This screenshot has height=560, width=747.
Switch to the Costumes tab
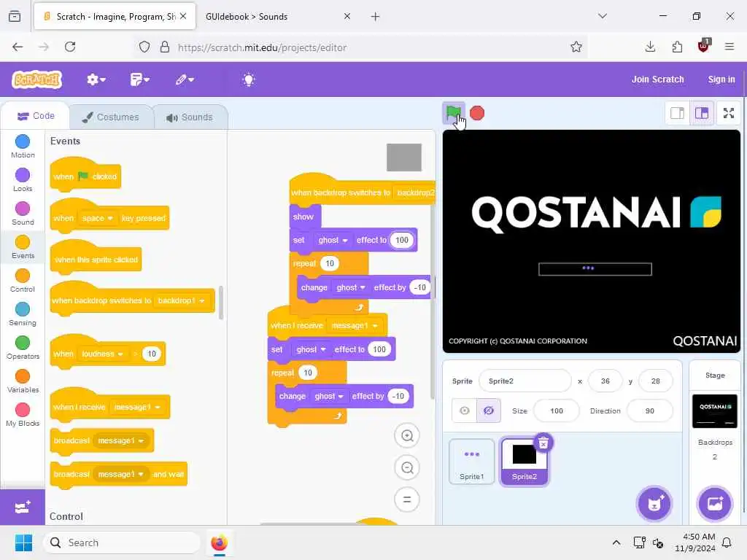click(x=111, y=117)
